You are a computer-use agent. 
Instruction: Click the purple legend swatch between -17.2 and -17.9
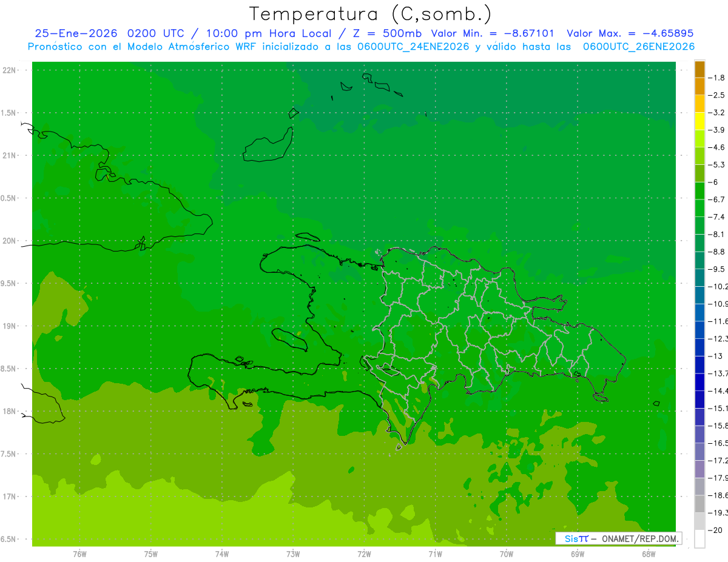pos(699,469)
